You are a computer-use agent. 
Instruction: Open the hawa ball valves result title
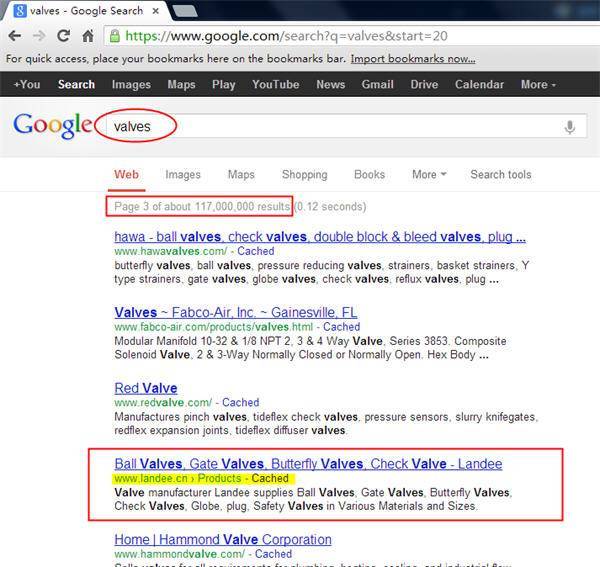[x=320, y=237]
